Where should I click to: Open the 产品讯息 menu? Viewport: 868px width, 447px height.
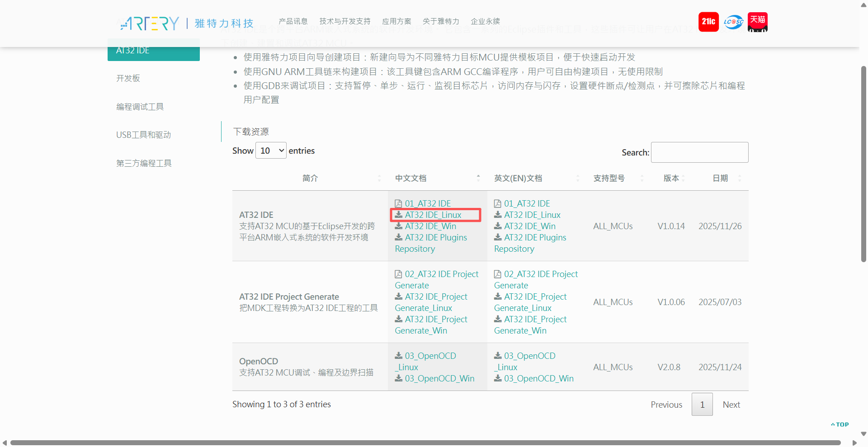click(293, 21)
